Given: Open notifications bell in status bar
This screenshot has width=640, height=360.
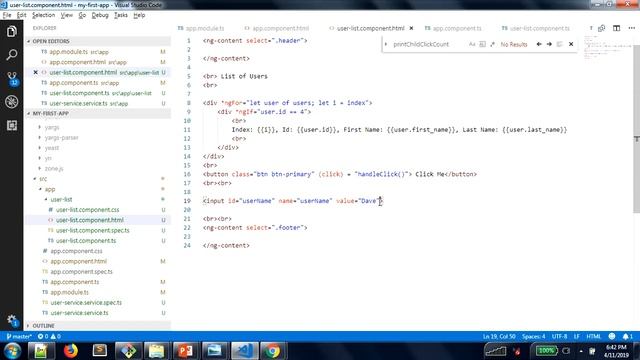Looking at the screenshot, I should point(627,336).
